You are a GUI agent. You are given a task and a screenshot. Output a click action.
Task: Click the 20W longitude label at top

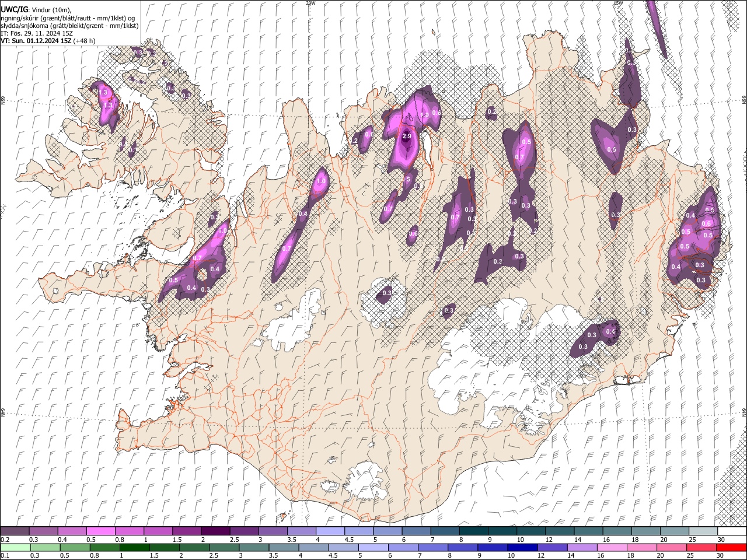click(310, 2)
